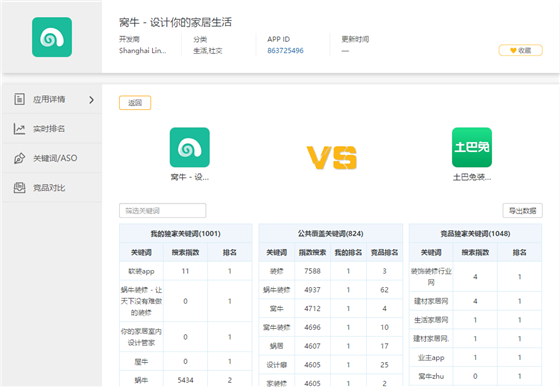The image size is (560, 387).
Task: Click keyword 窝牛 with index 4712
Action: [276, 308]
